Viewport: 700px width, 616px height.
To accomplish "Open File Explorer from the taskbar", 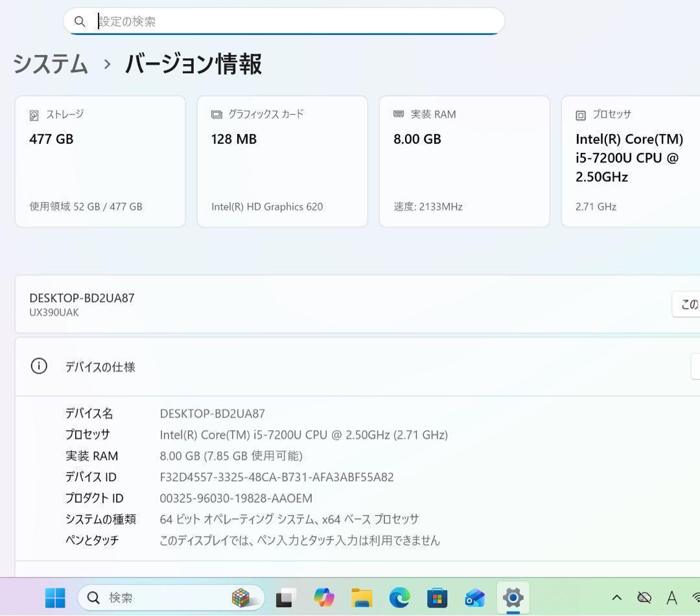I will [x=361, y=598].
